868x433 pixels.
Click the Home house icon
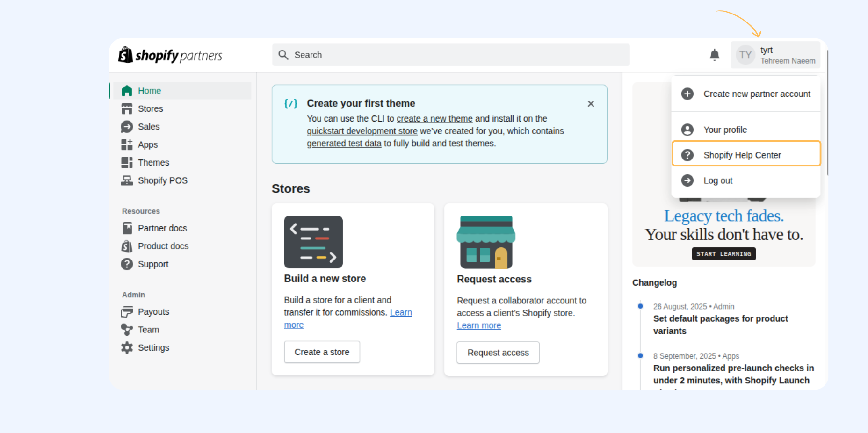[127, 91]
